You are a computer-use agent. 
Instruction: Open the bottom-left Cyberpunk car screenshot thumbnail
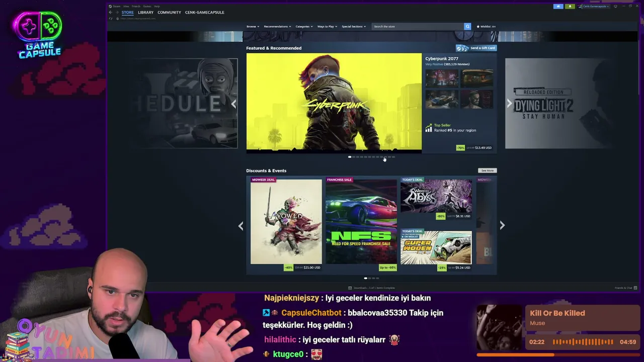(x=442, y=99)
